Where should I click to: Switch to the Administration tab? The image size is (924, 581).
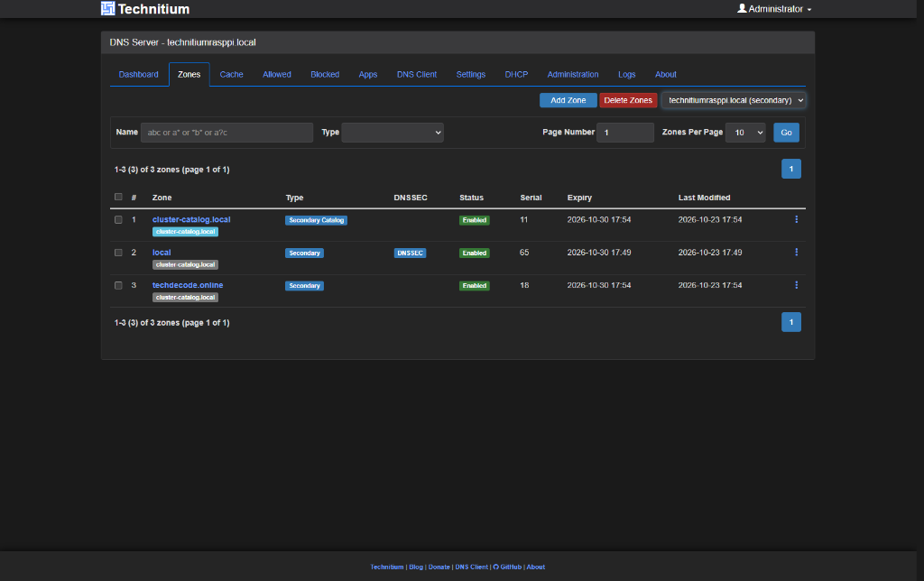click(573, 74)
